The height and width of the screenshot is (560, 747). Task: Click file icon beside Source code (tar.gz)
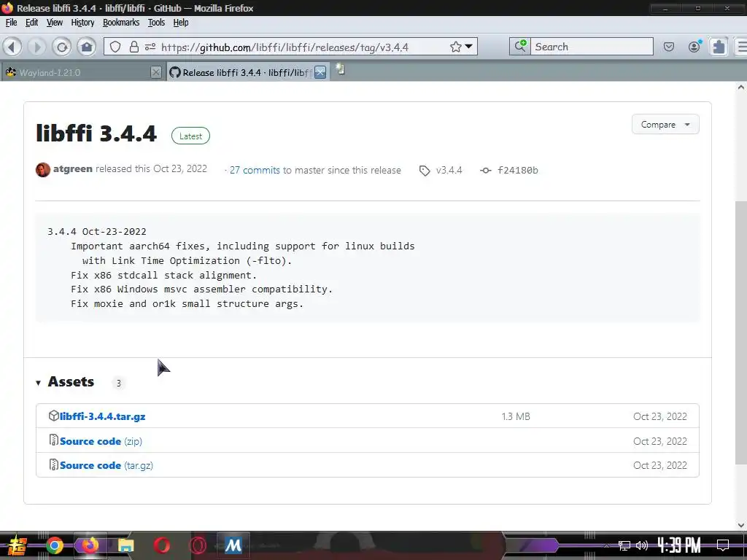pos(54,464)
